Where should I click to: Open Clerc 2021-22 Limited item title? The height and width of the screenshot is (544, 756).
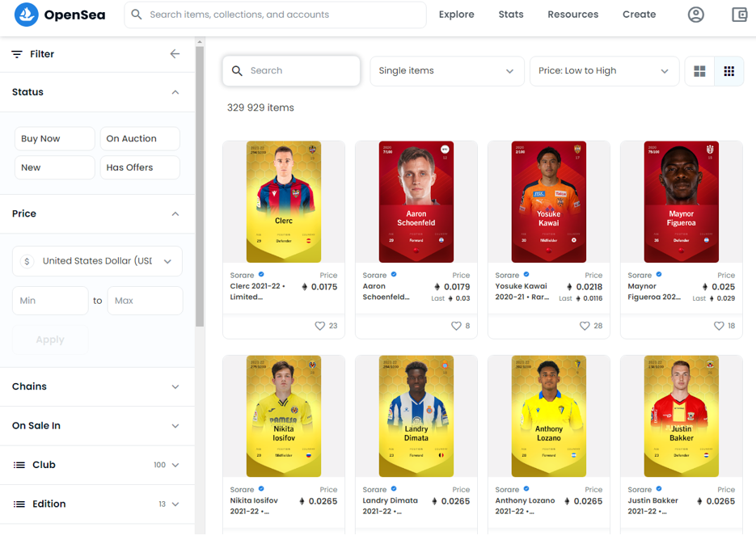pos(257,292)
